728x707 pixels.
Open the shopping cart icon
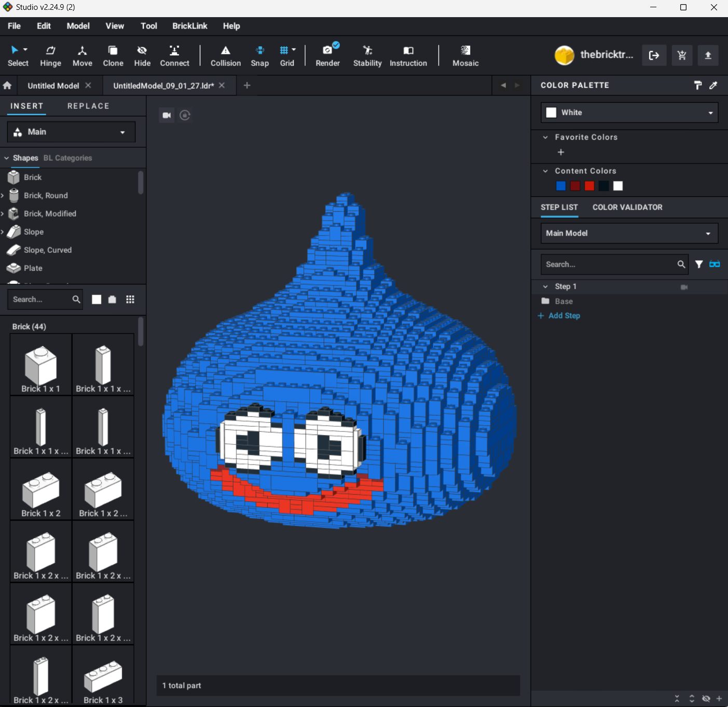click(682, 55)
